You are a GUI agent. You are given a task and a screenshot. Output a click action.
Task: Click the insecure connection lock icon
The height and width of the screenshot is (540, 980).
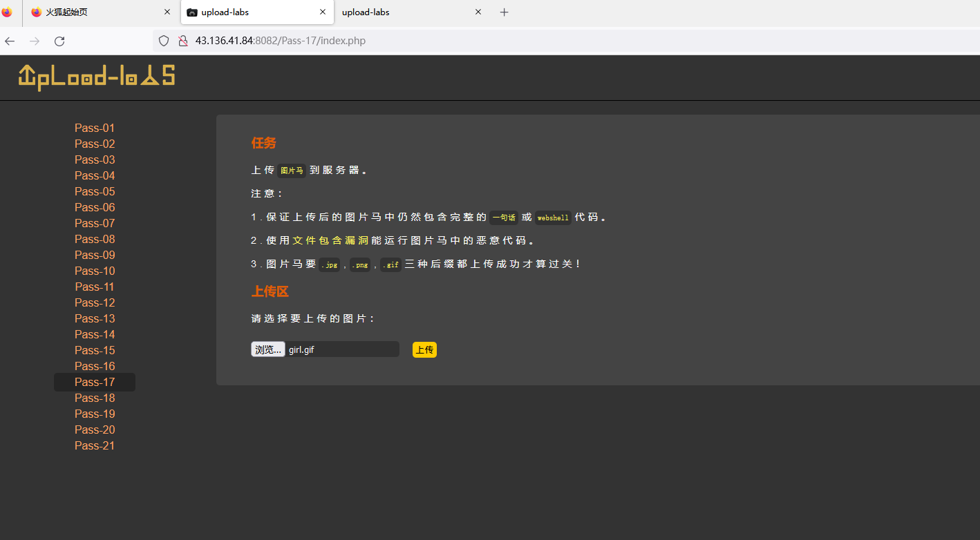(182, 41)
